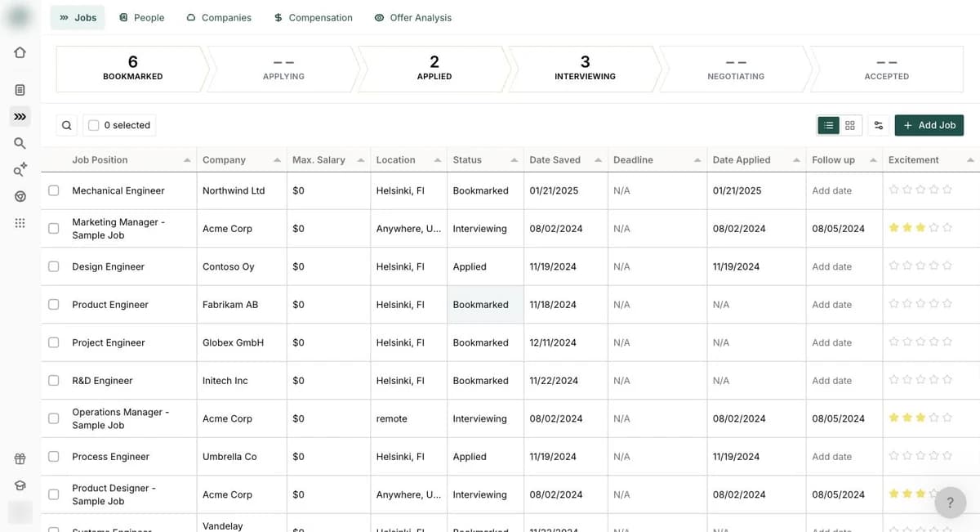This screenshot has height=532, width=980.
Task: Filter by the Applied pipeline stage
Action: [434, 69]
